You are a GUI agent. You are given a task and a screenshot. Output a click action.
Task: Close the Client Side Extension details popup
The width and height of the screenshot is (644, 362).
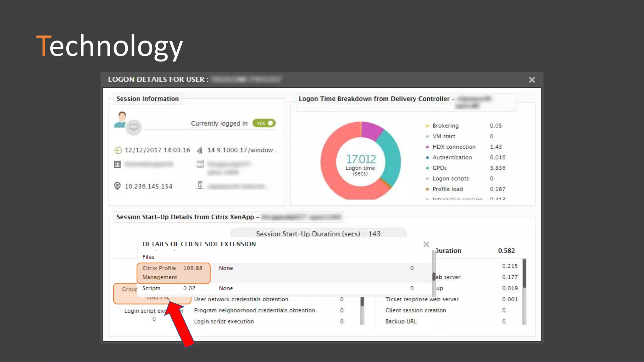[426, 244]
